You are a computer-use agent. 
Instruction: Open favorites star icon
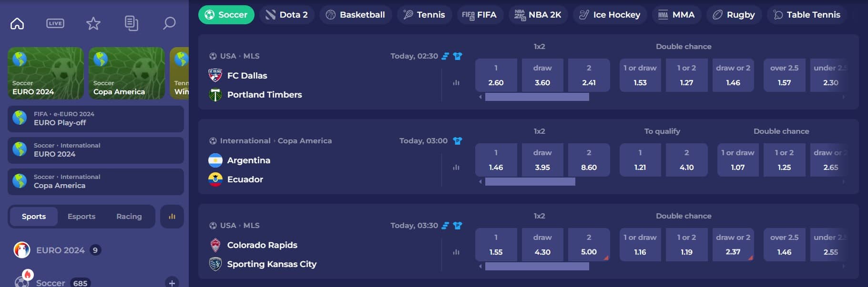93,23
